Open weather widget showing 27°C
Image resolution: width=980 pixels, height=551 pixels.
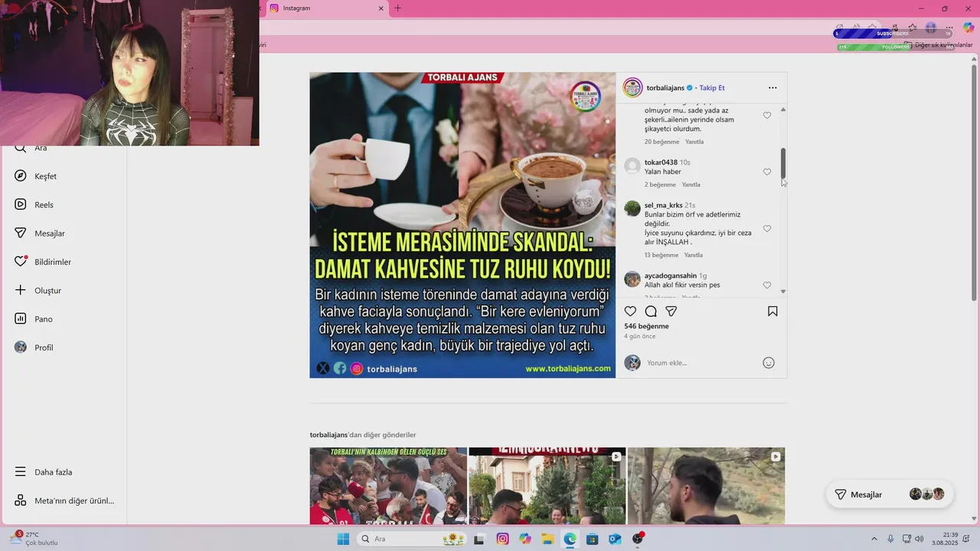click(x=34, y=539)
